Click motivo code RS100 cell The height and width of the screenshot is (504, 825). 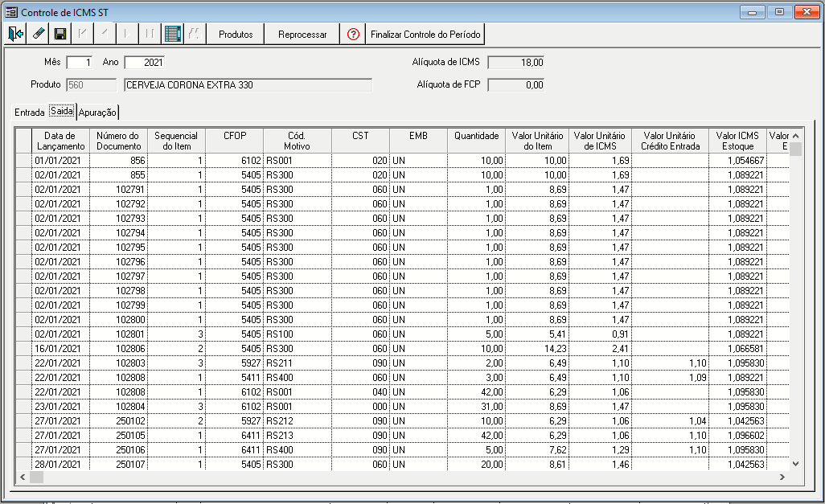(x=298, y=334)
